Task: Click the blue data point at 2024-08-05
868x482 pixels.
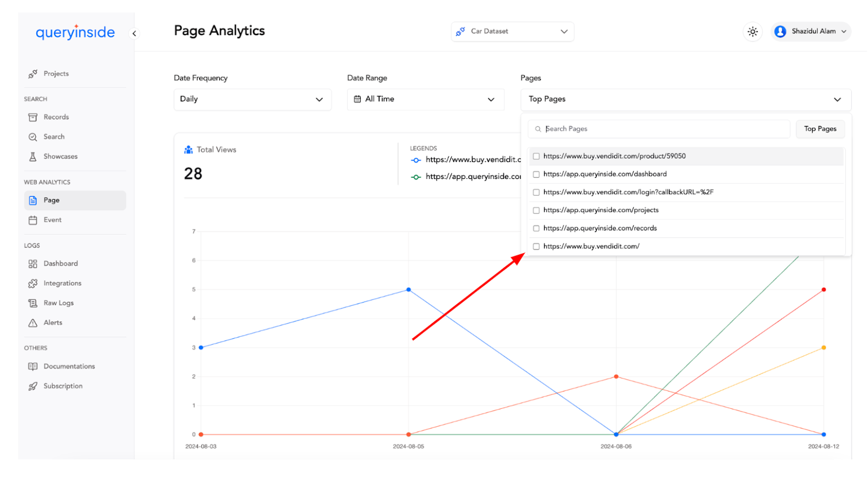Action: (x=409, y=290)
